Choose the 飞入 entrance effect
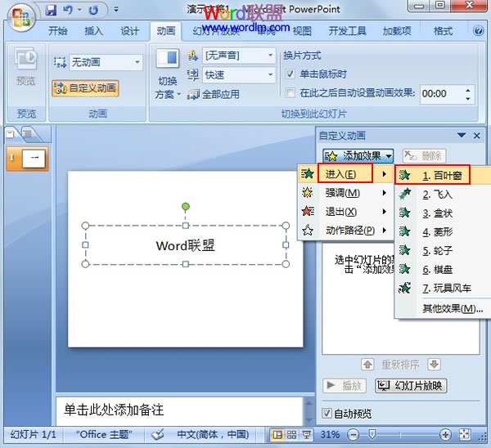 point(443,195)
